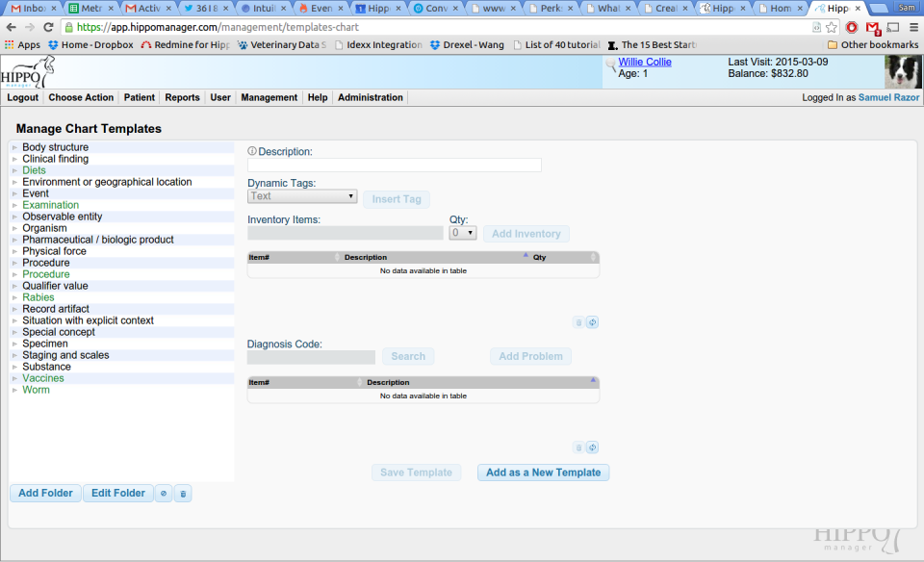
Task: Open the Drexel - Wang bookmark
Action: [x=468, y=45]
